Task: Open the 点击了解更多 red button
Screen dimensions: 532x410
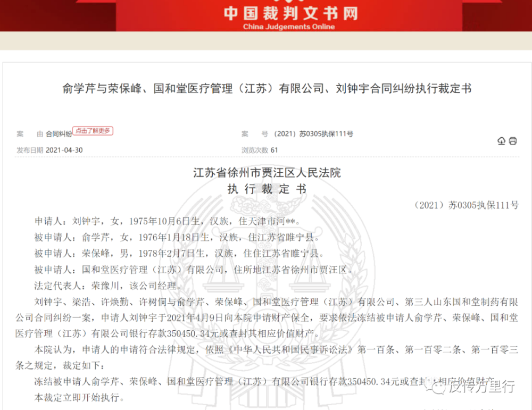Action: (x=93, y=131)
